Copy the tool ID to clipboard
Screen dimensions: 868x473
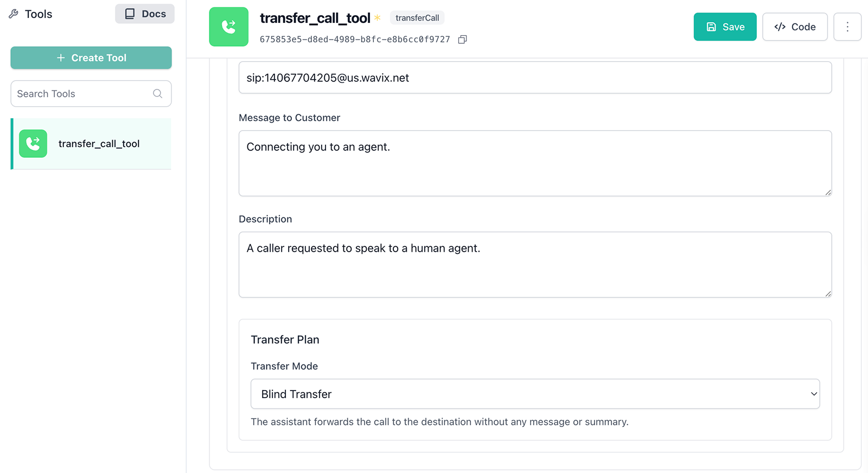[462, 40]
